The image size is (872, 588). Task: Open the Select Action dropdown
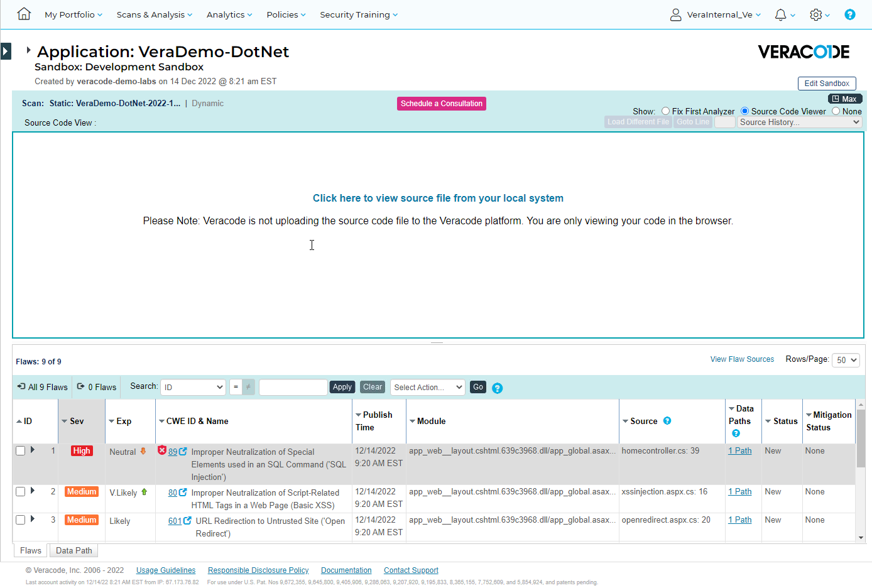click(427, 387)
